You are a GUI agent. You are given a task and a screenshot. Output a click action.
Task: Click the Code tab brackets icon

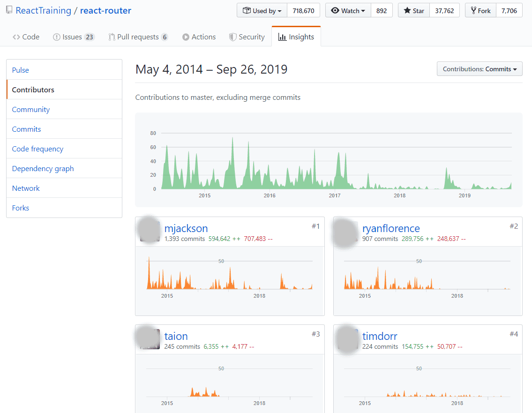point(16,37)
